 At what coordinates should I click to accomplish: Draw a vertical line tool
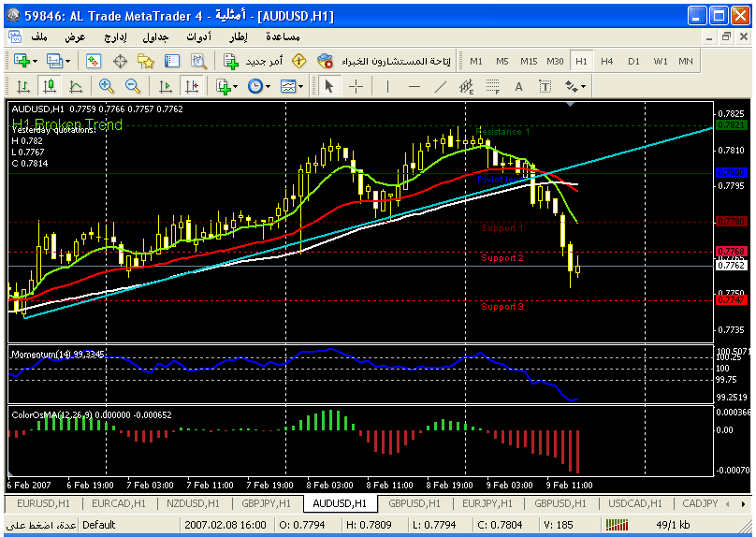pos(387,86)
